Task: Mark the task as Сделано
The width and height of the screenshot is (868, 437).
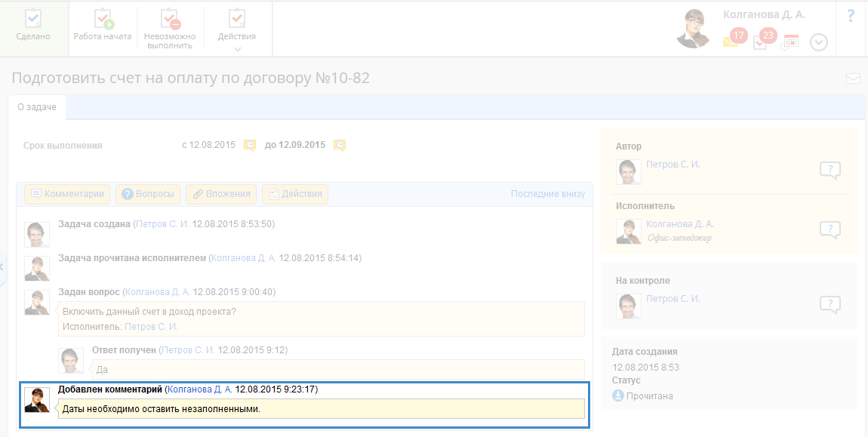Action: [x=34, y=28]
